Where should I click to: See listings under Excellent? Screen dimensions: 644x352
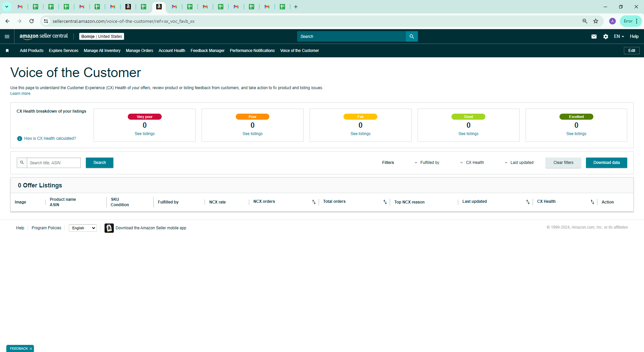coord(576,134)
